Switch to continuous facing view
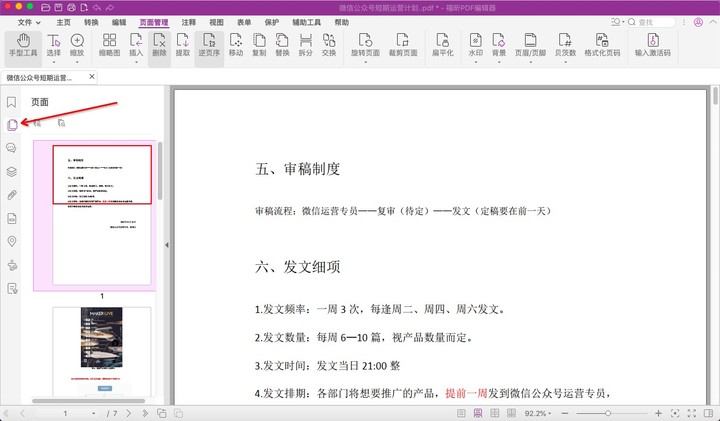720x421 pixels. [x=511, y=413]
